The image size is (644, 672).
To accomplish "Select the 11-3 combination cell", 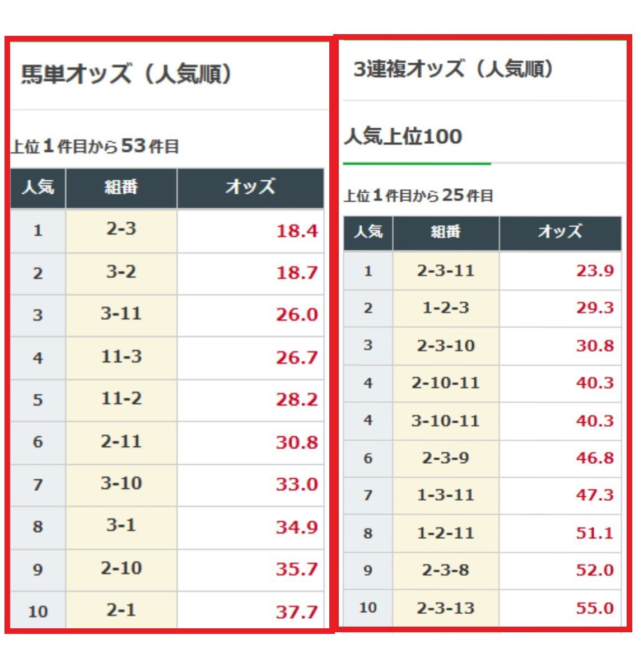I will pyautogui.click(x=121, y=357).
